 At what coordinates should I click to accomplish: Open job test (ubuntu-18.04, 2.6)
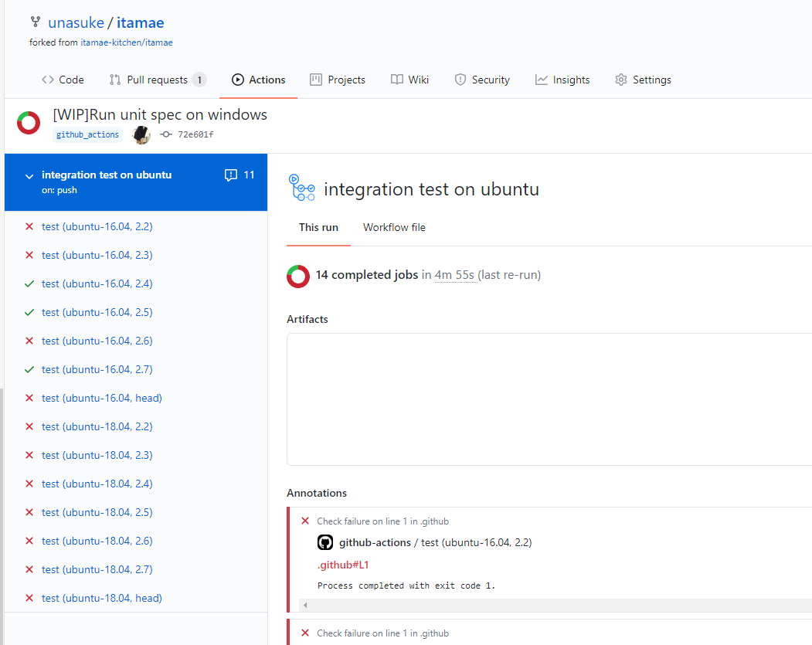point(97,541)
